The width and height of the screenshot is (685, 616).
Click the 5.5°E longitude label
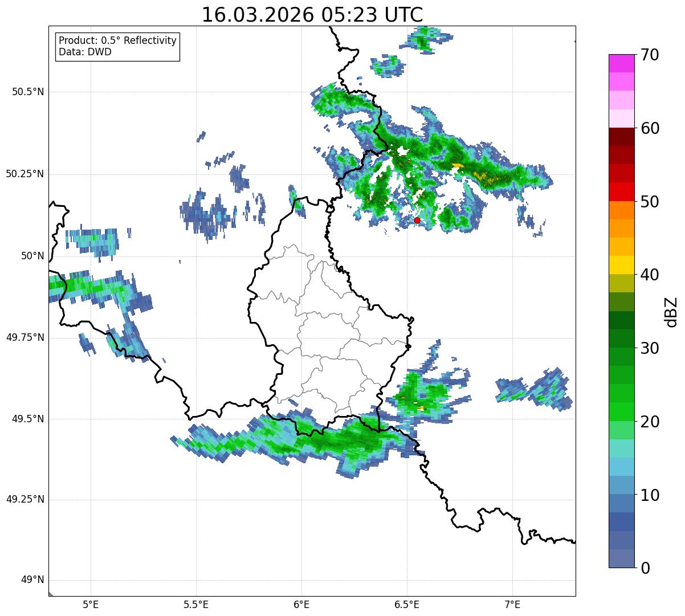pyautogui.click(x=196, y=605)
